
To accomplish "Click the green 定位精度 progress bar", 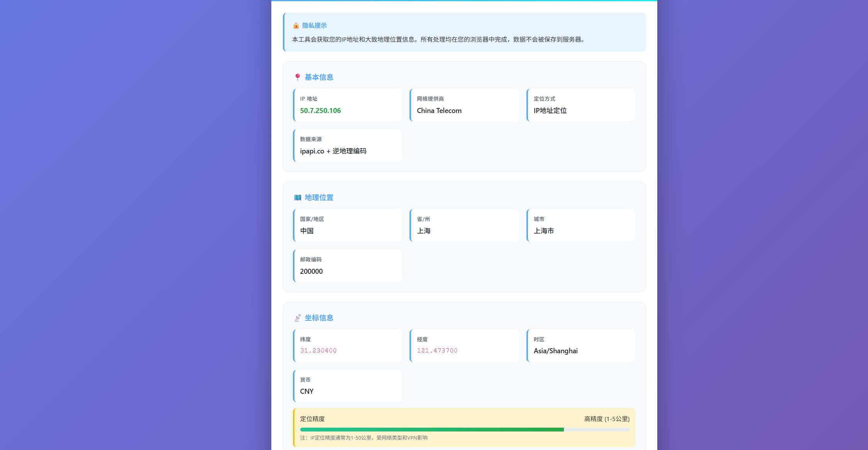I will pyautogui.click(x=431, y=430).
